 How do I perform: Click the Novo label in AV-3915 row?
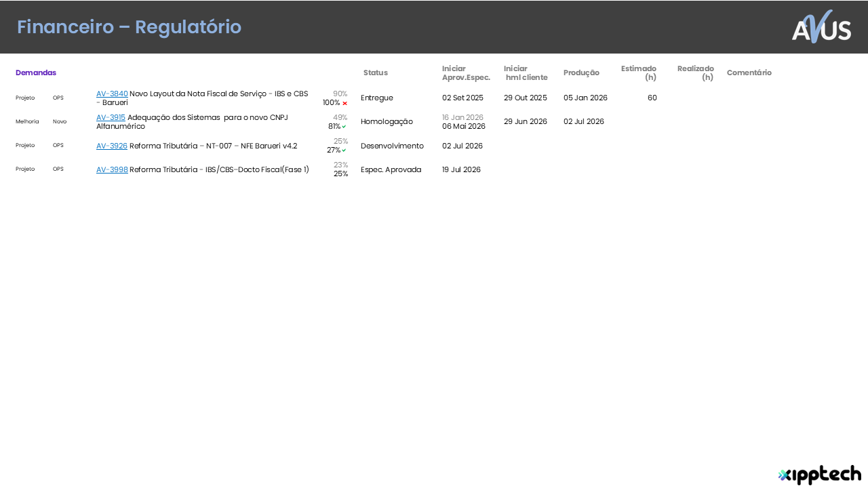pos(60,121)
